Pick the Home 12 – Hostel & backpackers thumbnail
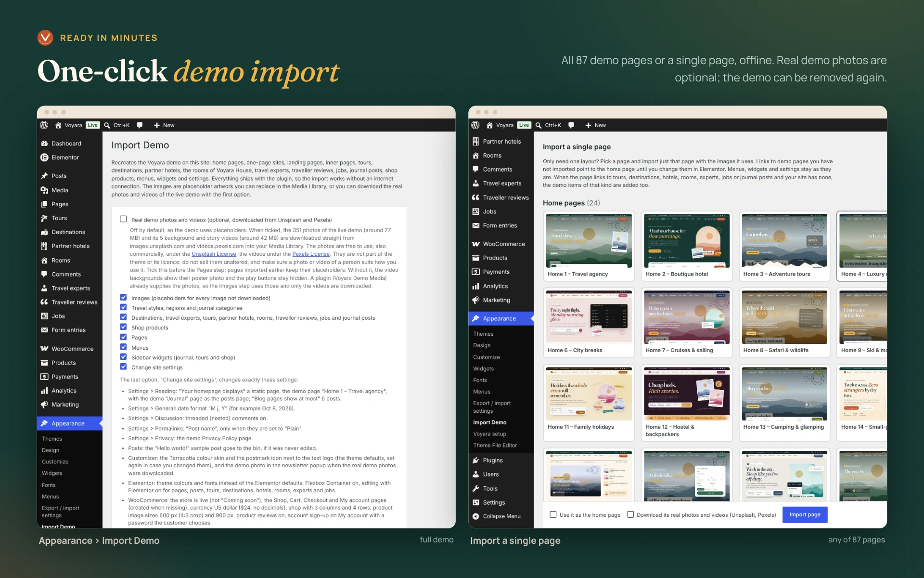Screen dimensions: 924x578 point(686,403)
